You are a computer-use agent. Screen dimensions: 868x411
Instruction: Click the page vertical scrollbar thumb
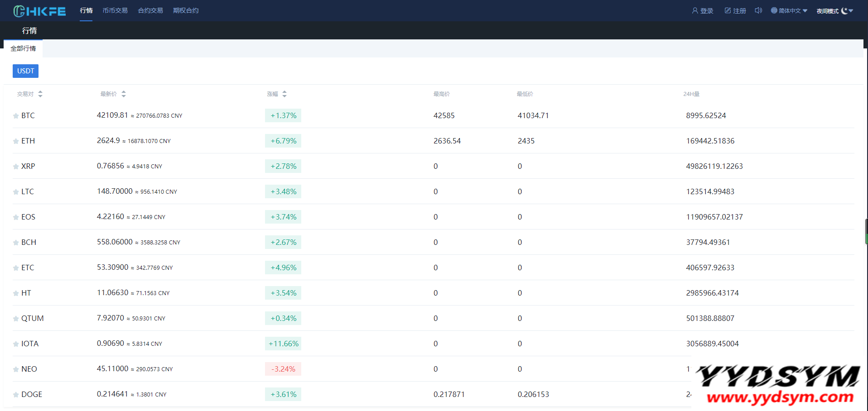(x=866, y=232)
